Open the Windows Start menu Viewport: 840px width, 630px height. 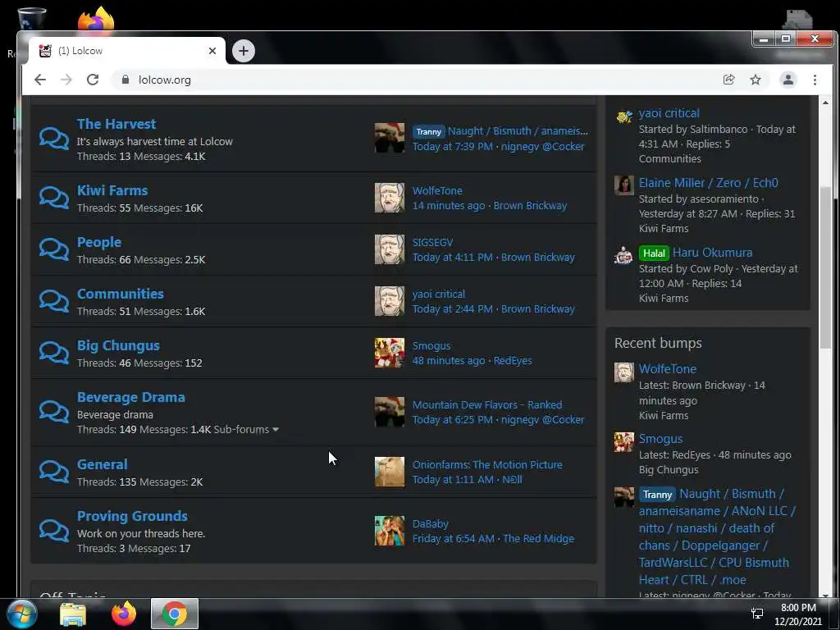pyautogui.click(x=22, y=614)
